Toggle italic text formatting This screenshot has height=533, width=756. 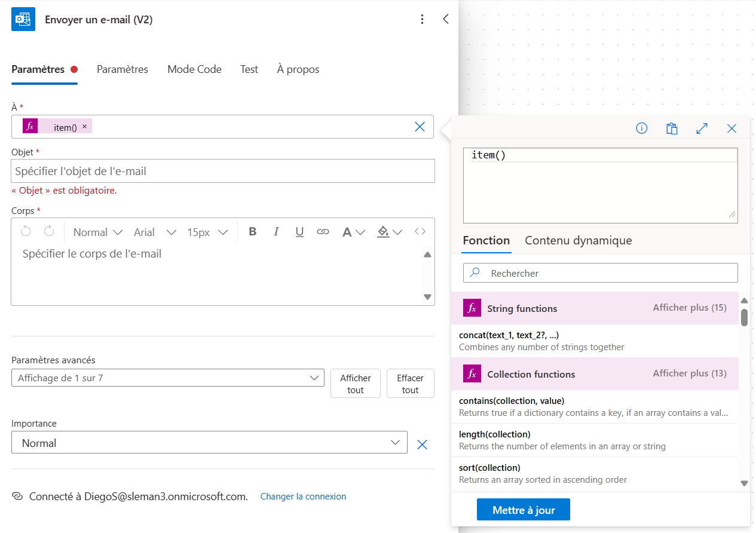tap(276, 232)
